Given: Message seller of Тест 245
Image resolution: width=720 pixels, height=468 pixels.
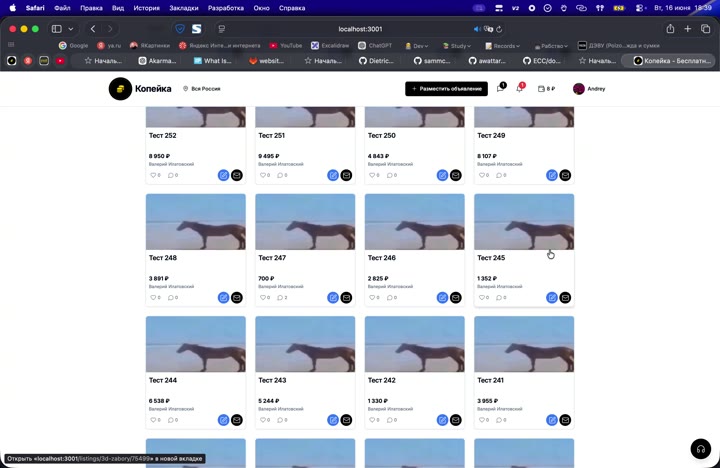Looking at the screenshot, I should [x=565, y=298].
